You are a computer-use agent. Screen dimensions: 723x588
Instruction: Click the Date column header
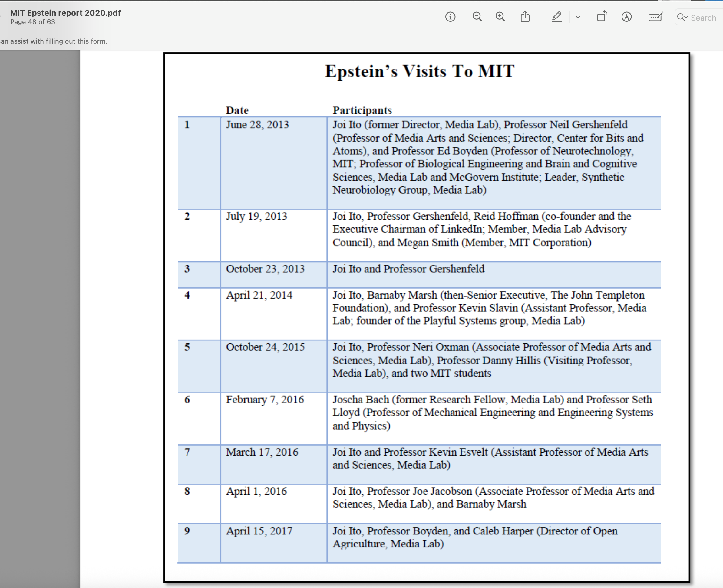click(x=237, y=110)
